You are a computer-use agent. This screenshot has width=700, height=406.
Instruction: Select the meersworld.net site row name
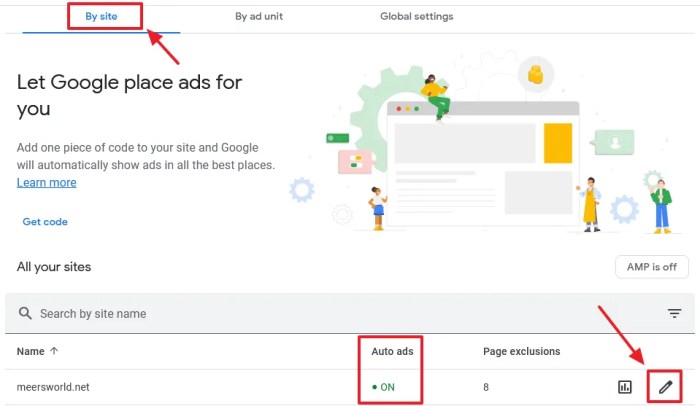click(53, 387)
